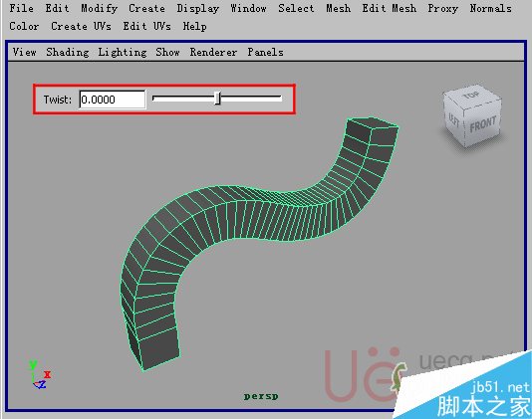Click the Twist slider handle
This screenshot has height=419, width=532.
click(218, 99)
